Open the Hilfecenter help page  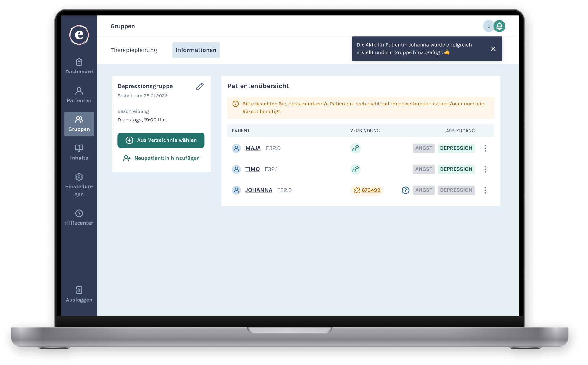click(79, 217)
